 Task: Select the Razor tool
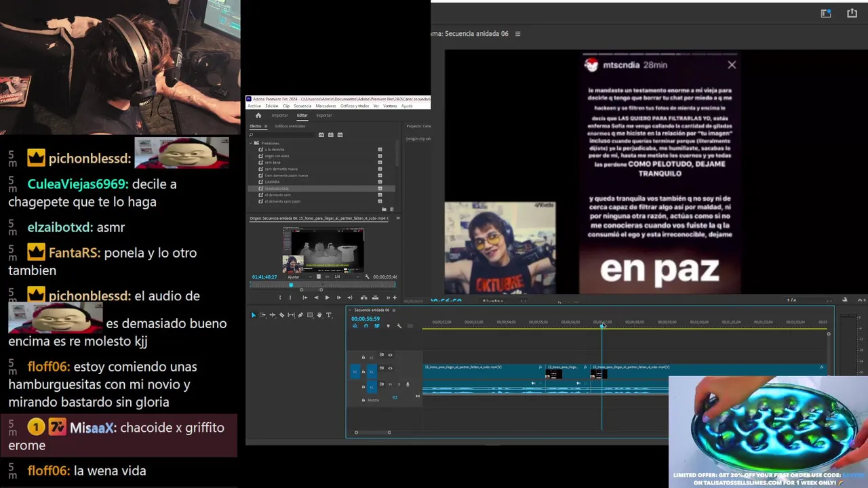pyautogui.click(x=281, y=315)
